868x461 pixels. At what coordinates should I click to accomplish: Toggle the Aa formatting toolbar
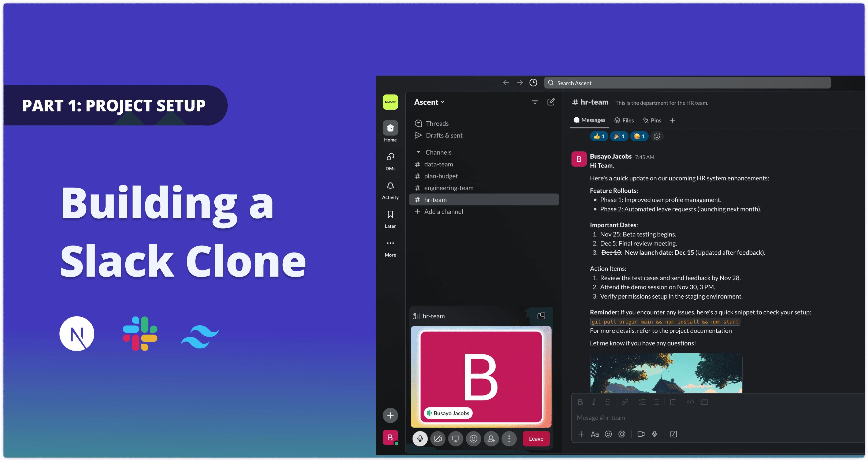point(595,434)
